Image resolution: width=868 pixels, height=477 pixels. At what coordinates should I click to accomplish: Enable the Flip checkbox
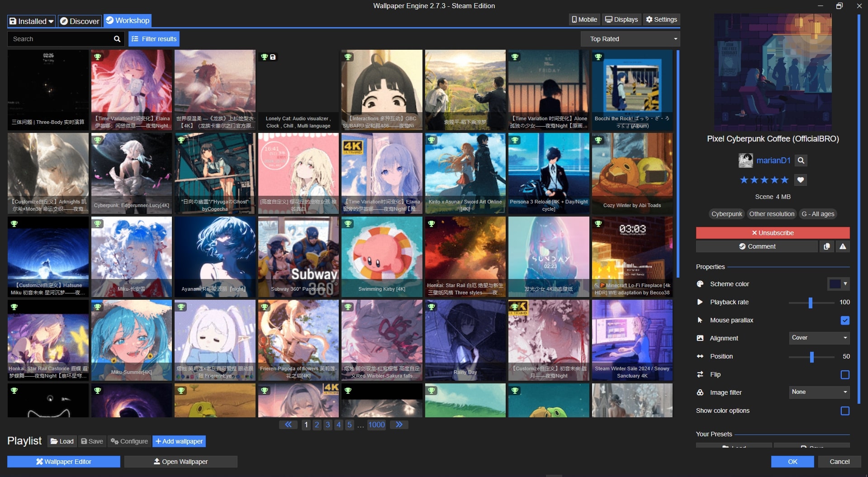click(x=845, y=374)
